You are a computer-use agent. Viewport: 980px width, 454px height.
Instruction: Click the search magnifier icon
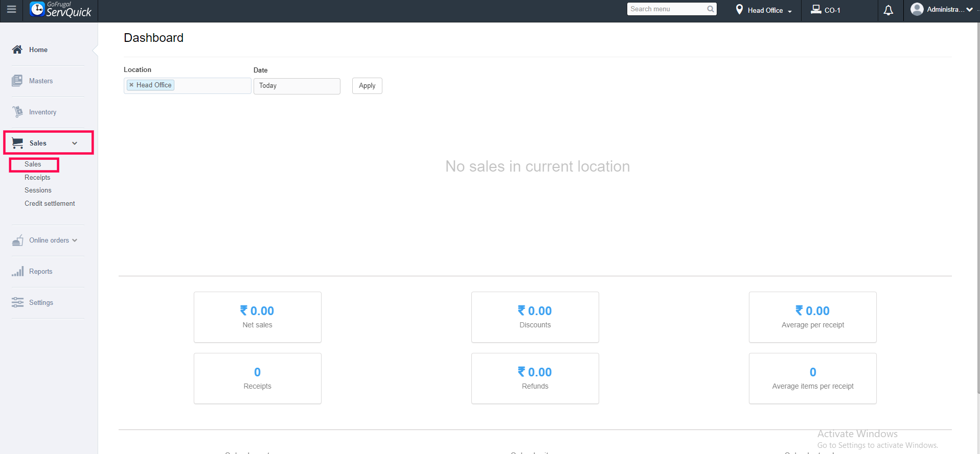pyautogui.click(x=711, y=9)
